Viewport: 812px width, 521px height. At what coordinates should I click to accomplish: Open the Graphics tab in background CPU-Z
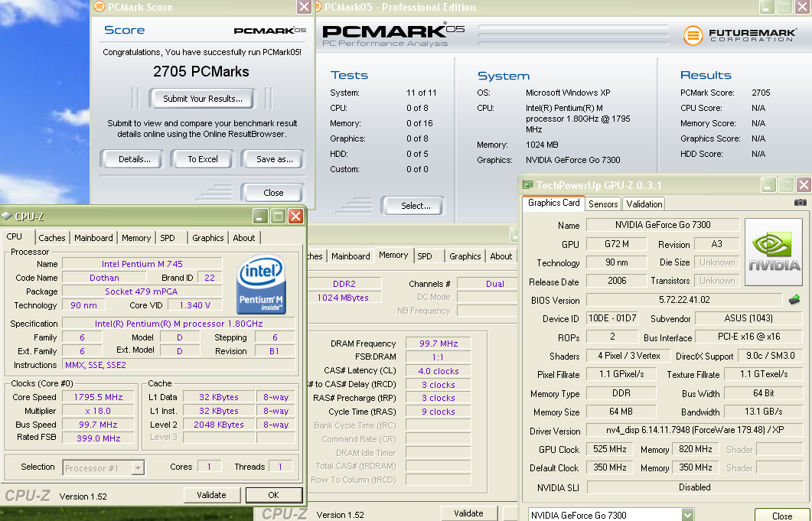(x=465, y=256)
